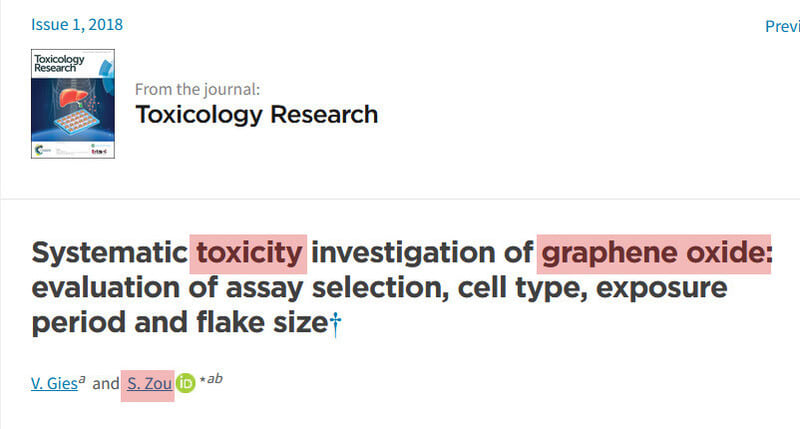The image size is (800, 429).
Task: Click the Toxicology Research journal title
Action: [257, 114]
